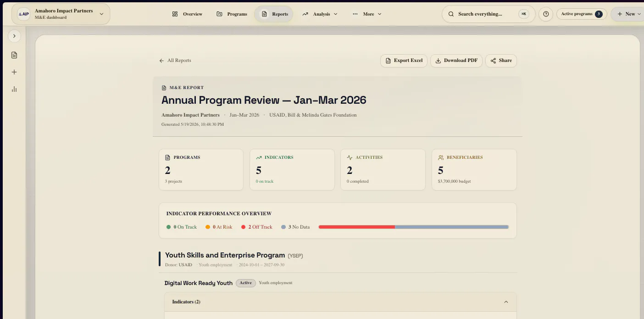The height and width of the screenshot is (319, 644).
Task: Select the Reports tab
Action: coord(275,14)
